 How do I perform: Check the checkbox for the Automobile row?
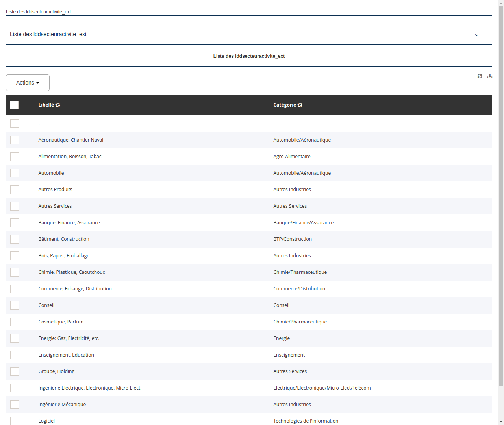[14, 173]
